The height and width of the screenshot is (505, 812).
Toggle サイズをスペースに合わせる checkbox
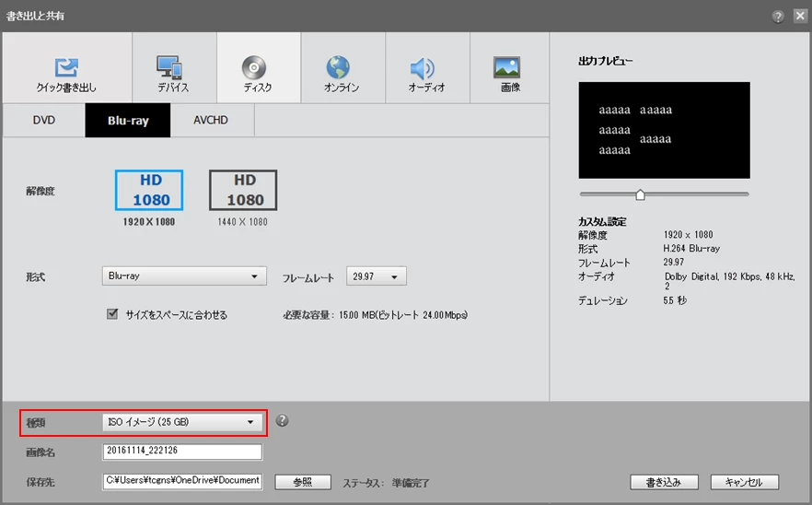[x=112, y=313]
